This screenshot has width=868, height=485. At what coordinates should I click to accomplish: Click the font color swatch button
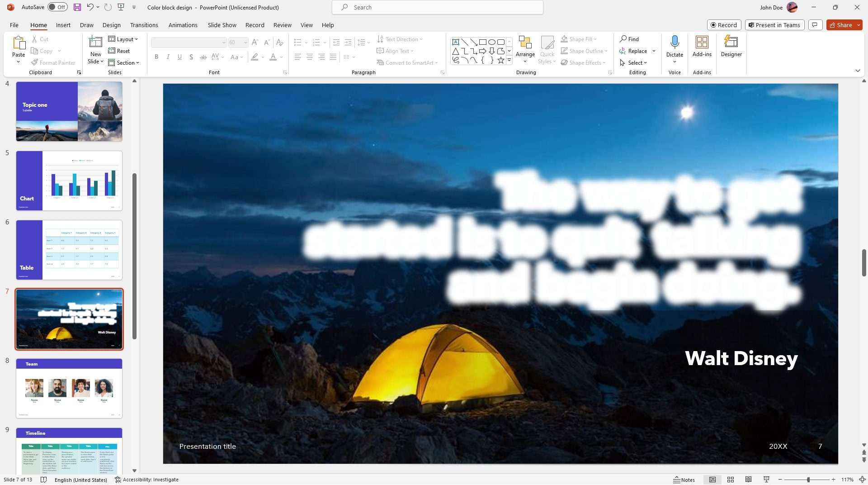pyautogui.click(x=273, y=57)
